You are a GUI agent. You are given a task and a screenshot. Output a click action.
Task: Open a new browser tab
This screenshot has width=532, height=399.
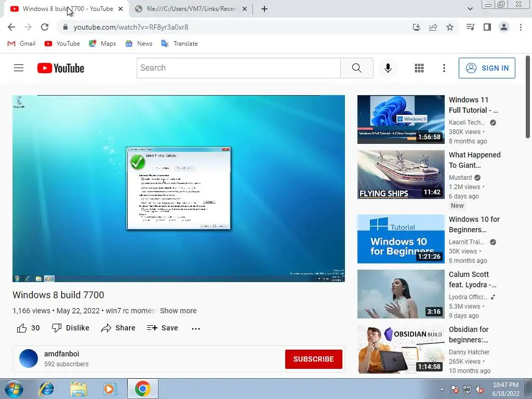pyautogui.click(x=264, y=9)
